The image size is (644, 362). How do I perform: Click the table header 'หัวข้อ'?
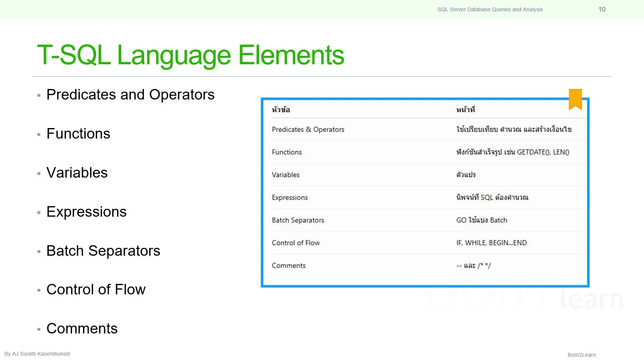click(281, 110)
